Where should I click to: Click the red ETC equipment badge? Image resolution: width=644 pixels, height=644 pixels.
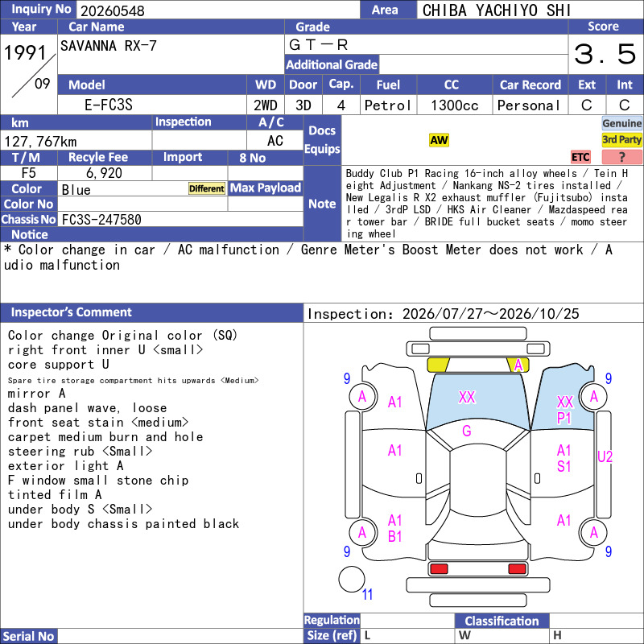(x=580, y=157)
